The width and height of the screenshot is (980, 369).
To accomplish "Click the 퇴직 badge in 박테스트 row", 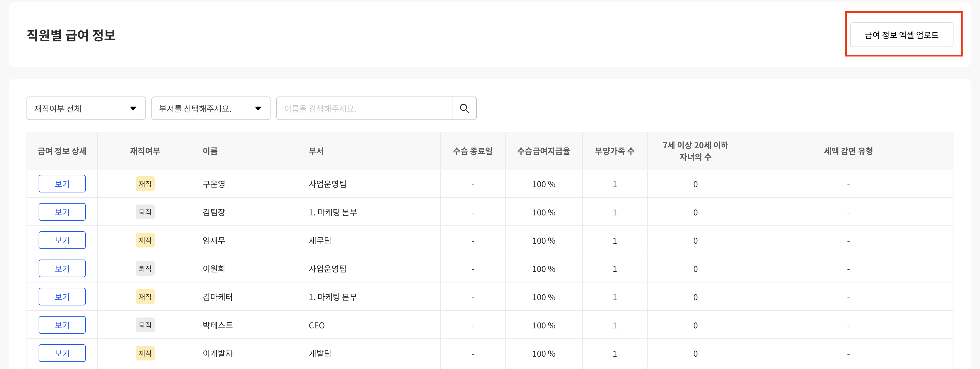I will (x=145, y=325).
